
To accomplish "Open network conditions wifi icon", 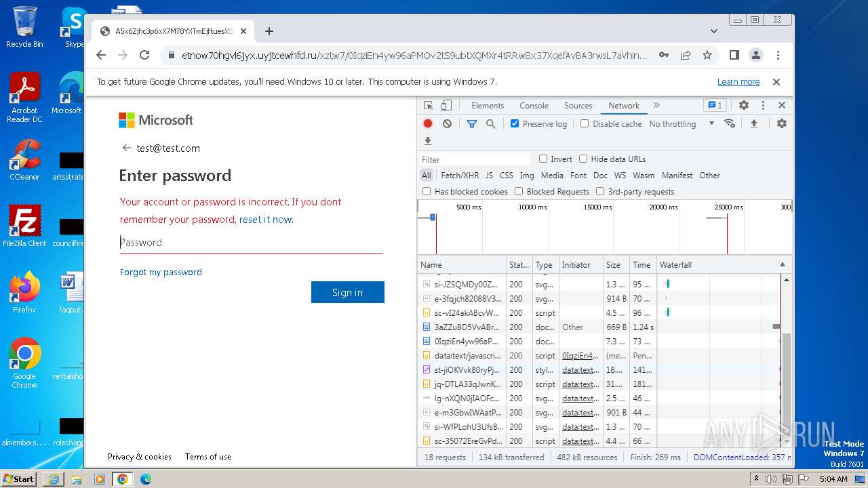I will tap(730, 123).
